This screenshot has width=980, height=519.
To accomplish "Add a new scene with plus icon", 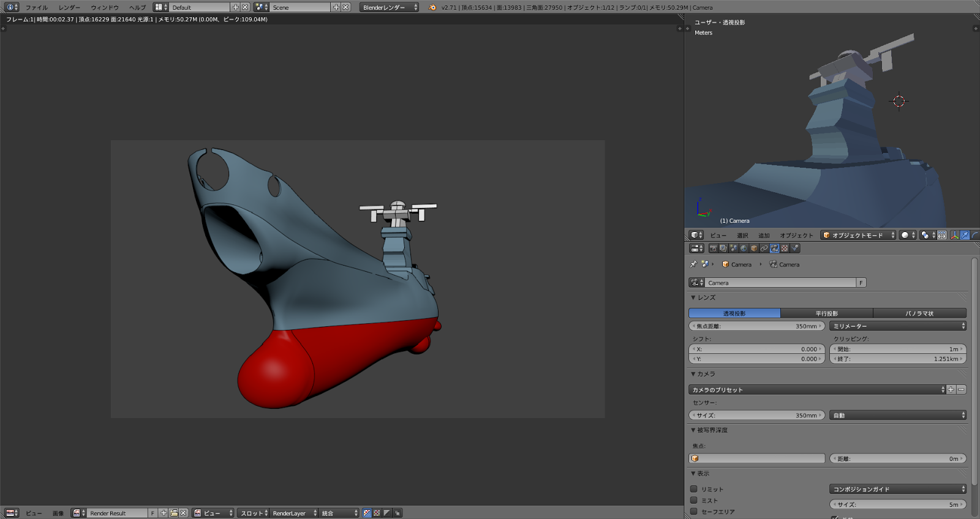I will click(336, 7).
